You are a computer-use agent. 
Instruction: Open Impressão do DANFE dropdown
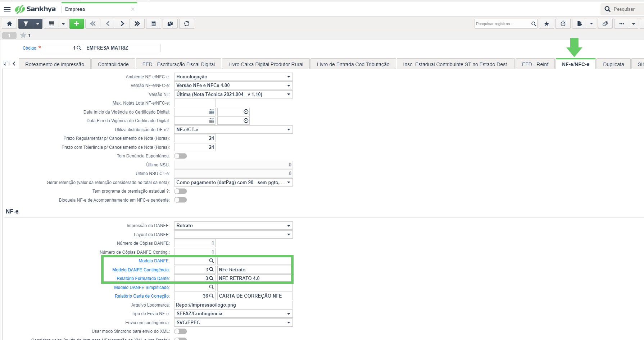[233, 226]
